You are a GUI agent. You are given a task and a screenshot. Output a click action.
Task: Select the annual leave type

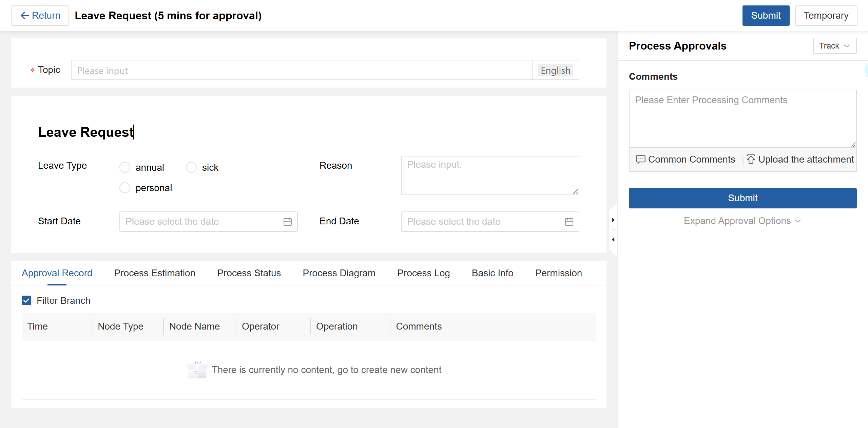click(x=125, y=167)
